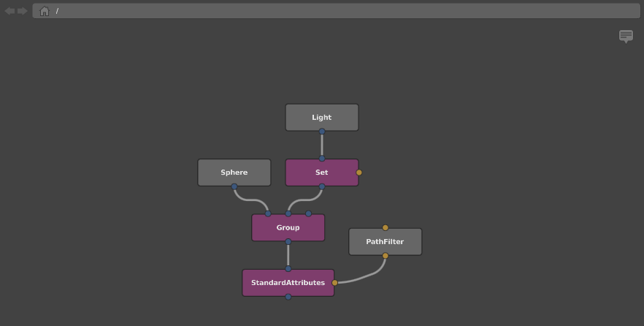Select the Sphere-to-Group connection wire
Viewport: 644px width, 326px height.
pyautogui.click(x=250, y=200)
